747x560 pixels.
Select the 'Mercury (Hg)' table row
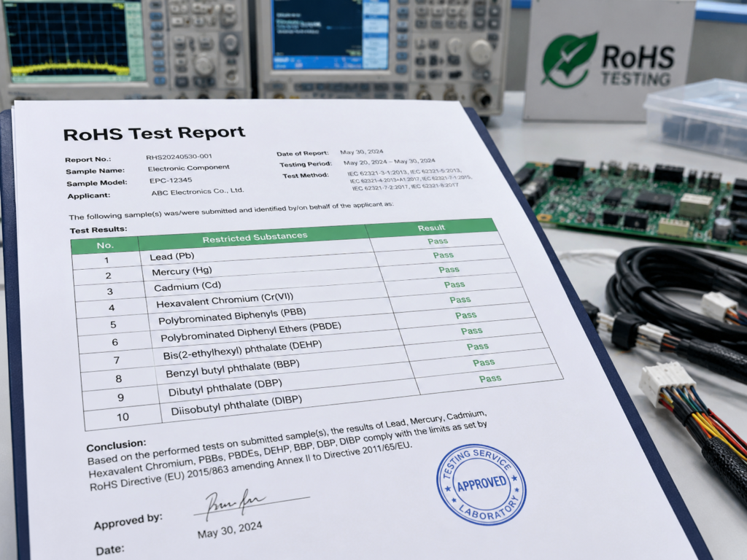point(292,265)
